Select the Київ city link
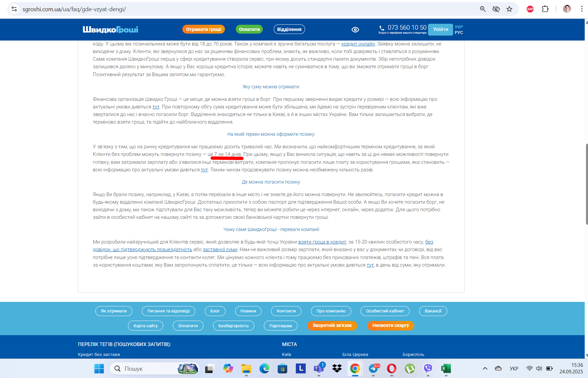This screenshot has width=588, height=378. coord(287,355)
